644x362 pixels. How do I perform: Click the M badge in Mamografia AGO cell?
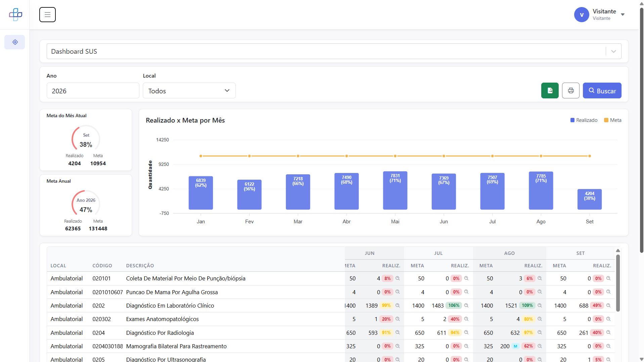(x=515, y=346)
